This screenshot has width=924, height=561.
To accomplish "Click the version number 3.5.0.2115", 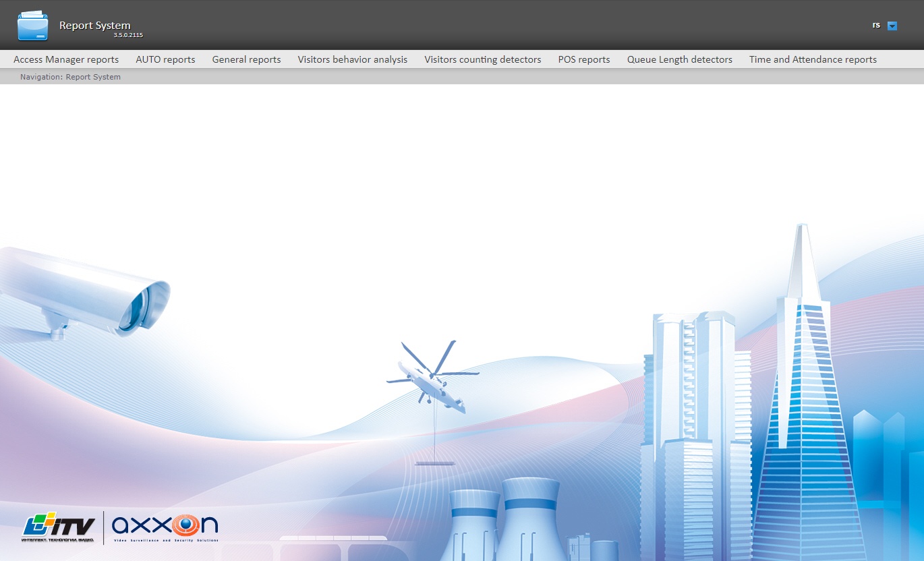I will click(128, 35).
